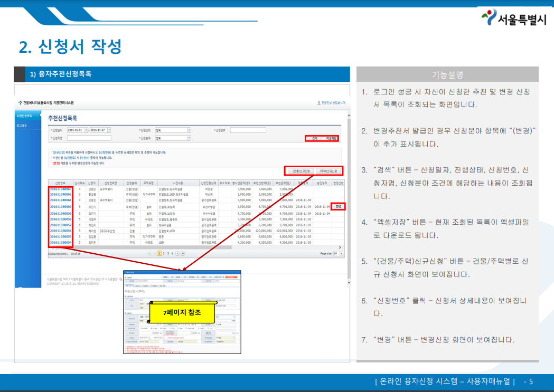The height and width of the screenshot is (392, 554).
Task: Go to page 3 via pagination
Action: click(168, 253)
